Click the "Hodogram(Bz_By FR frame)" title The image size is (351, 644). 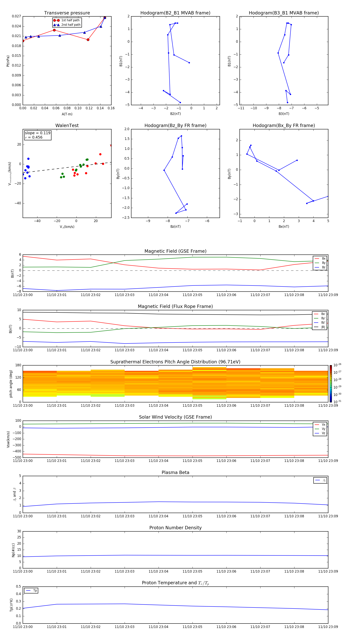click(175, 125)
